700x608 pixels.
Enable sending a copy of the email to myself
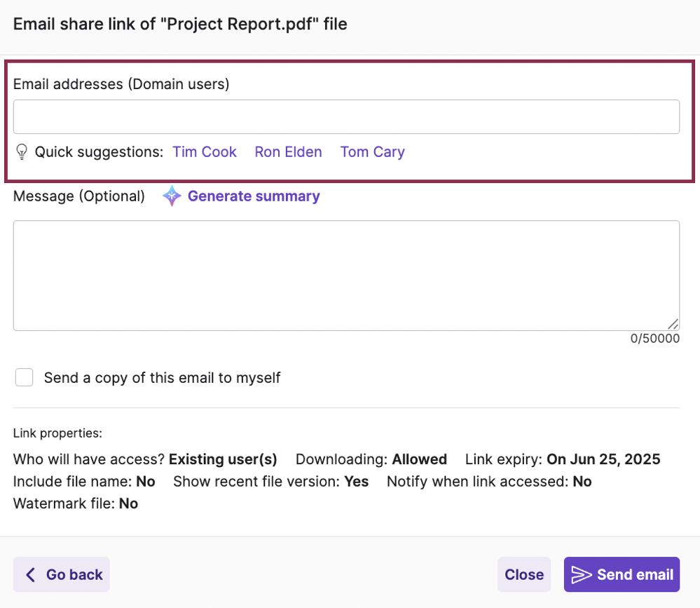24,377
